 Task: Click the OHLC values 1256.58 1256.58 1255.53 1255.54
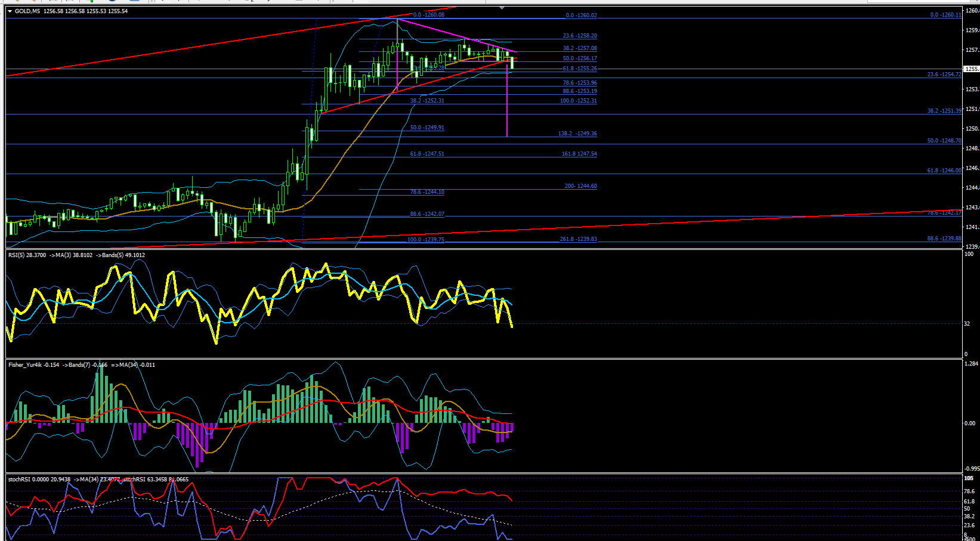(85, 11)
